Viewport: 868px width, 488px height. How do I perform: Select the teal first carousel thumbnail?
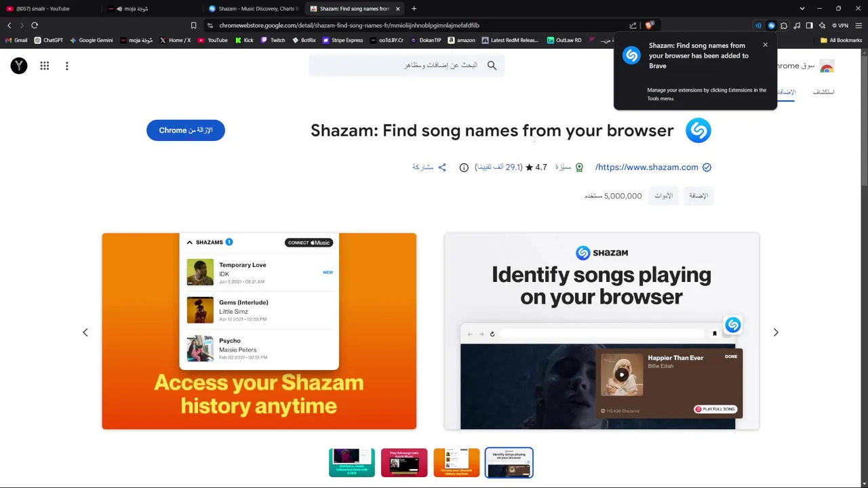(352, 463)
